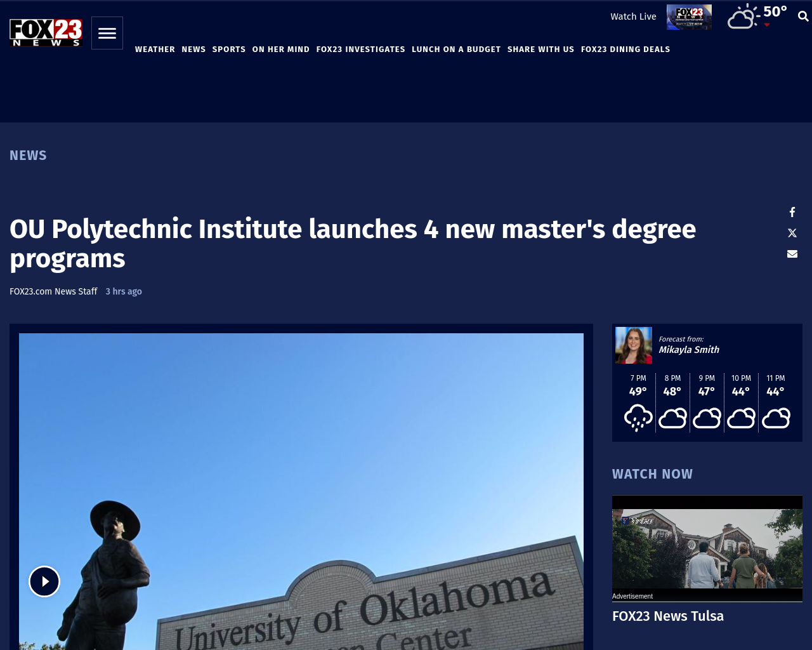
Task: Click the 10 PM cloud icon
Action: [741, 418]
